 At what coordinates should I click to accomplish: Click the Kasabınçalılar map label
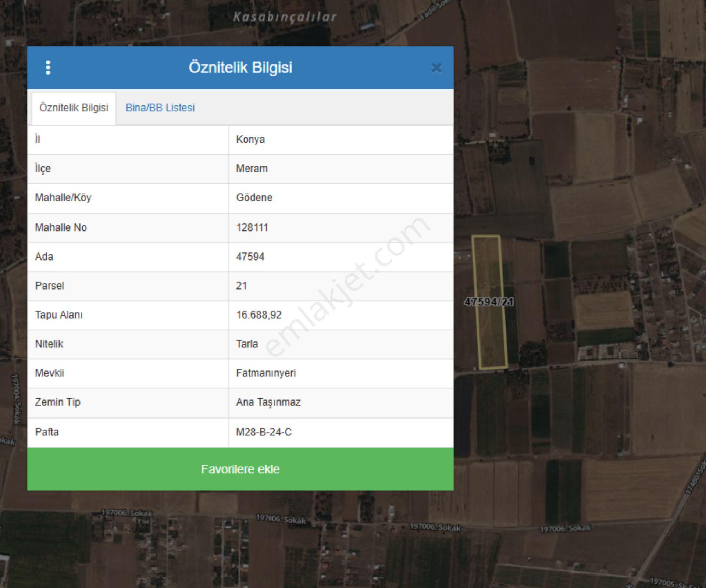click(x=285, y=17)
